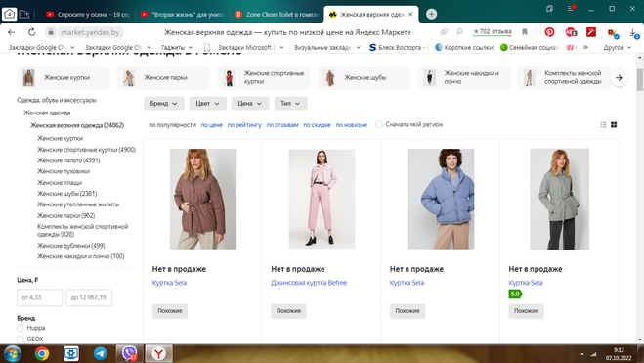This screenshot has height=363, width=644.
Task: Reload the page with the refresh icon
Action: [x=31, y=32]
